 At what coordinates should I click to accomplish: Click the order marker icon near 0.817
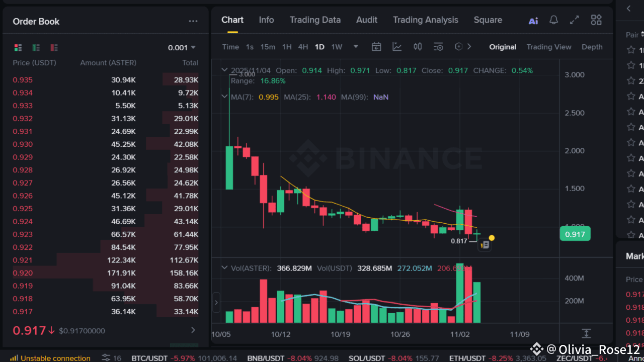pyautogui.click(x=484, y=245)
